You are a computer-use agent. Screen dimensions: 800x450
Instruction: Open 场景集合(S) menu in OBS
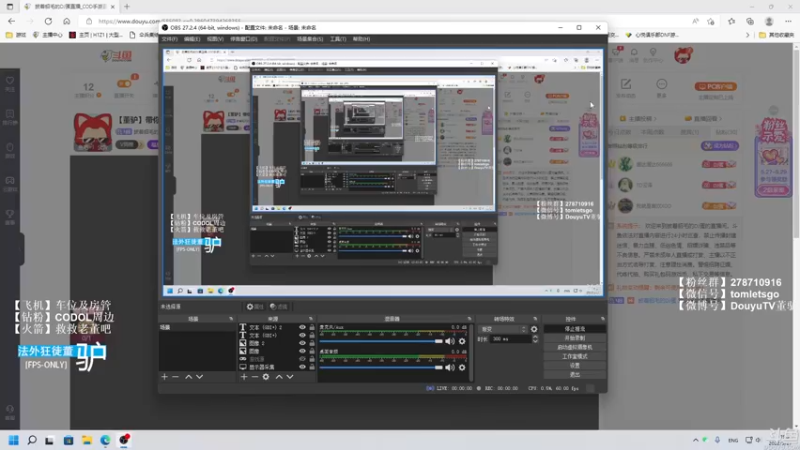coord(310,39)
